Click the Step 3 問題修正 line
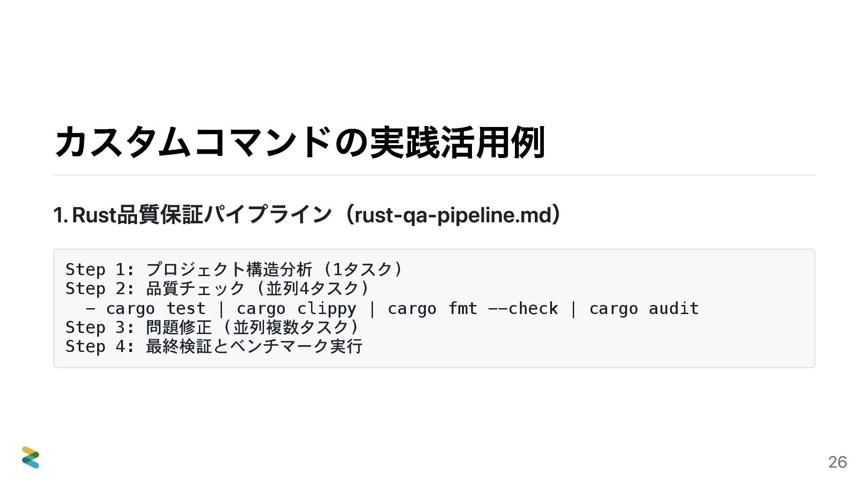The image size is (868, 488). [x=212, y=327]
